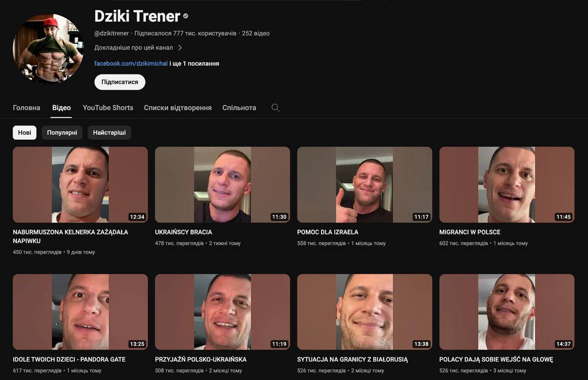This screenshot has width=588, height=380.
Task: Click the 11:17 duration badge
Action: coord(421,217)
